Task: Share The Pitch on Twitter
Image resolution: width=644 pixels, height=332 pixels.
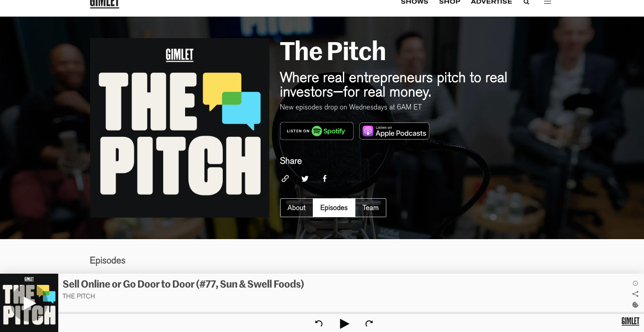Action: (x=305, y=179)
